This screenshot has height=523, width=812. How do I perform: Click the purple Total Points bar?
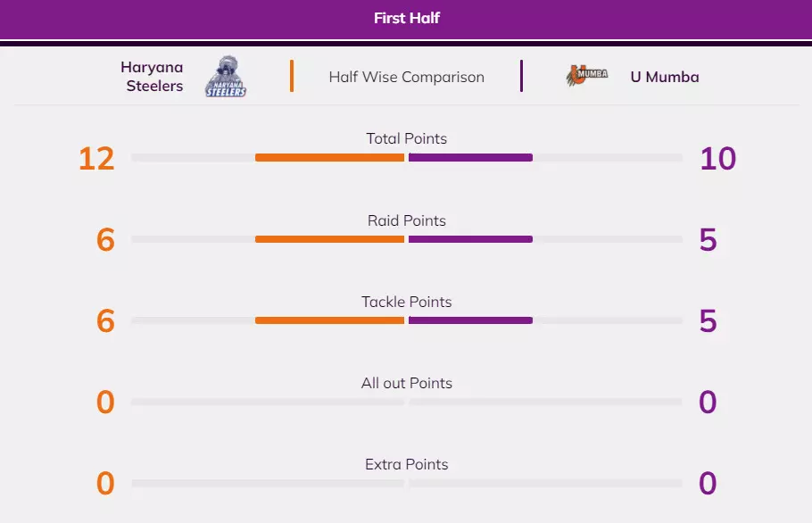[x=470, y=158]
